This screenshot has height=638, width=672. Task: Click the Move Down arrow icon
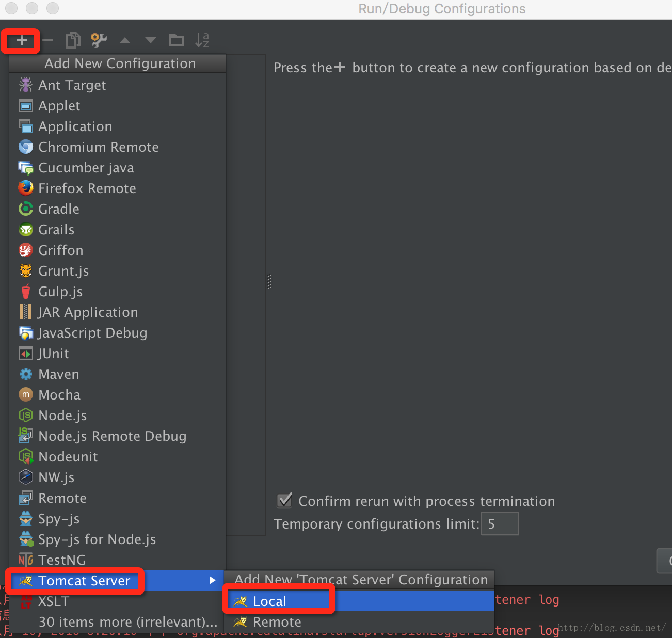click(x=151, y=40)
